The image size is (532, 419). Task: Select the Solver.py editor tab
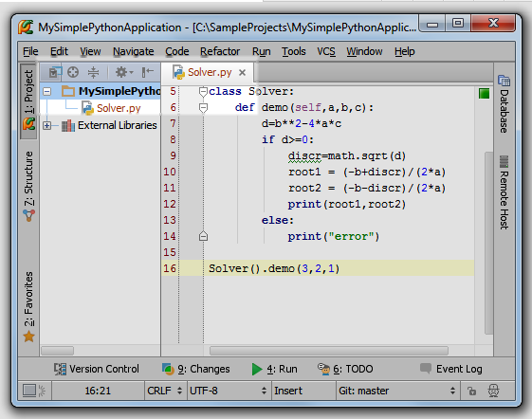tap(208, 73)
